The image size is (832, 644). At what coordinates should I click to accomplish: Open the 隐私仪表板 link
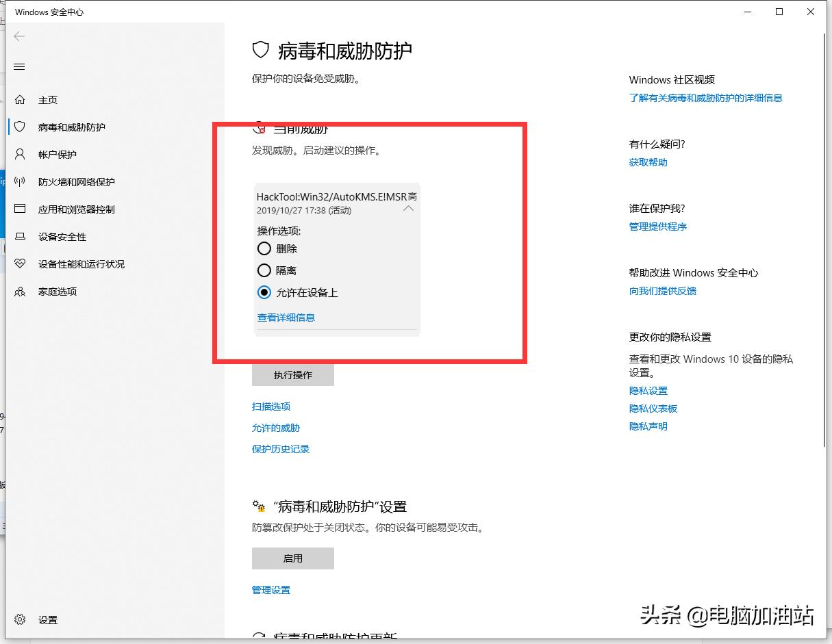[653, 409]
